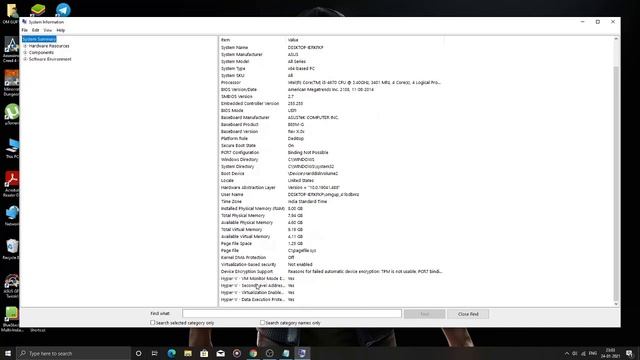Image resolution: width=640 pixels, height=360 pixels.
Task: Open the File menu
Action: [24, 30]
